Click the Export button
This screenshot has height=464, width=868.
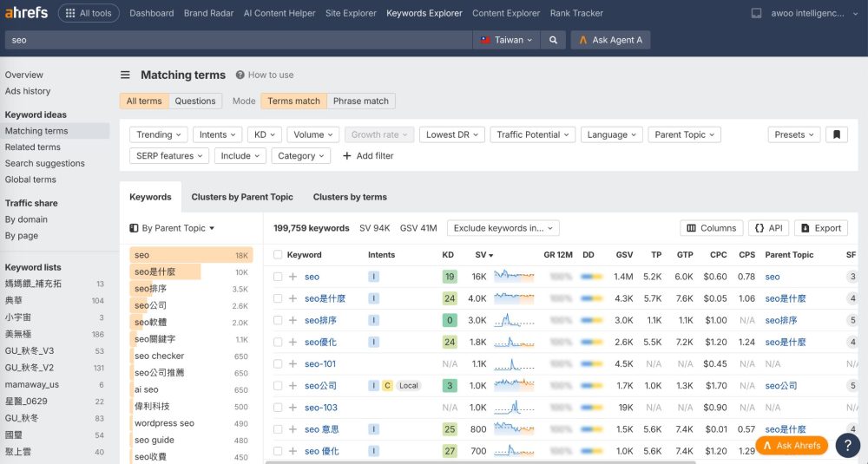point(821,228)
